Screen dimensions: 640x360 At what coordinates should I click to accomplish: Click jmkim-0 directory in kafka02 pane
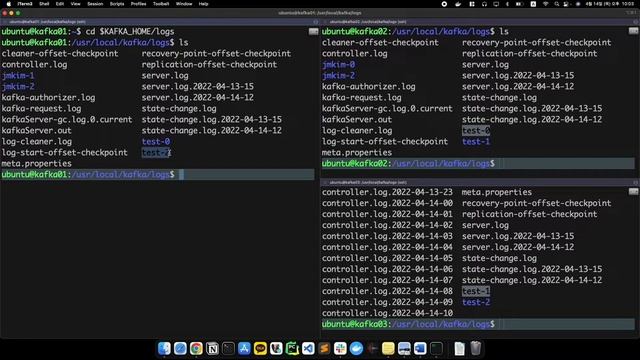[338, 64]
